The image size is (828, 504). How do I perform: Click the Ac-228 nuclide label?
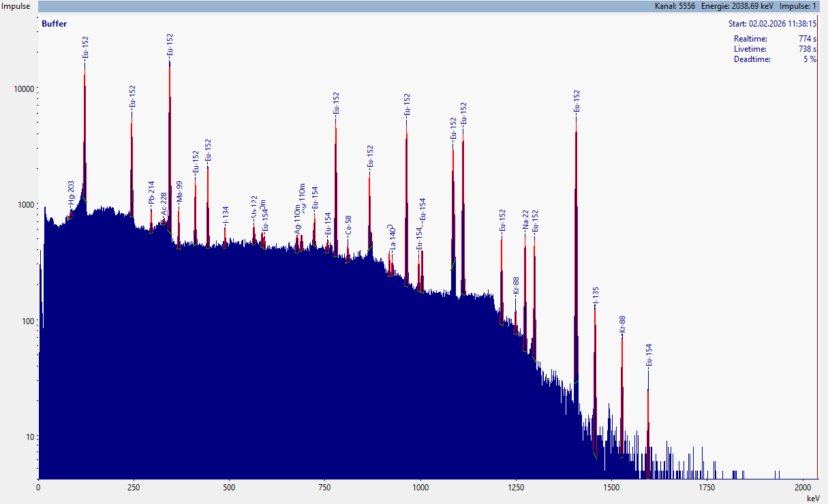(x=164, y=204)
